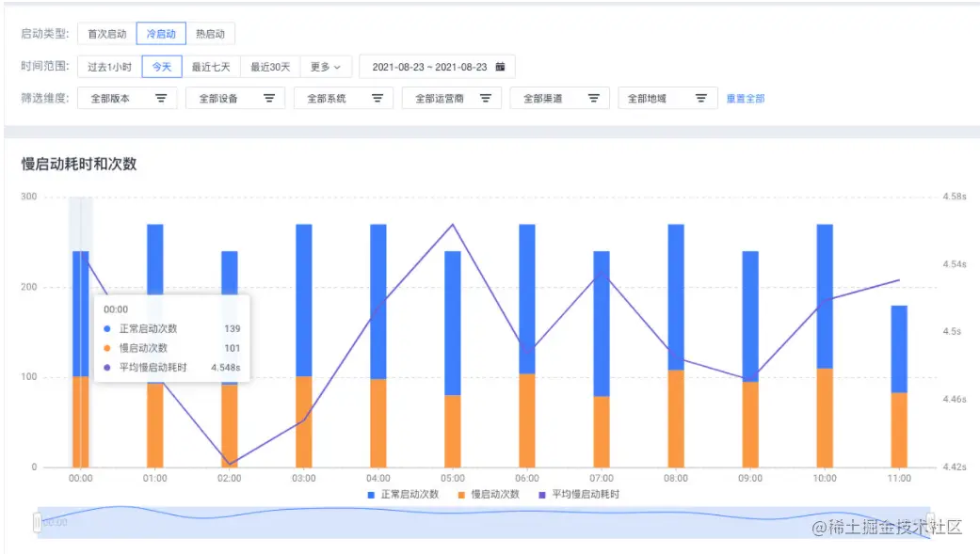Click the 4.58s right-axis label
Screen dimensions: 980x554
[x=955, y=197]
